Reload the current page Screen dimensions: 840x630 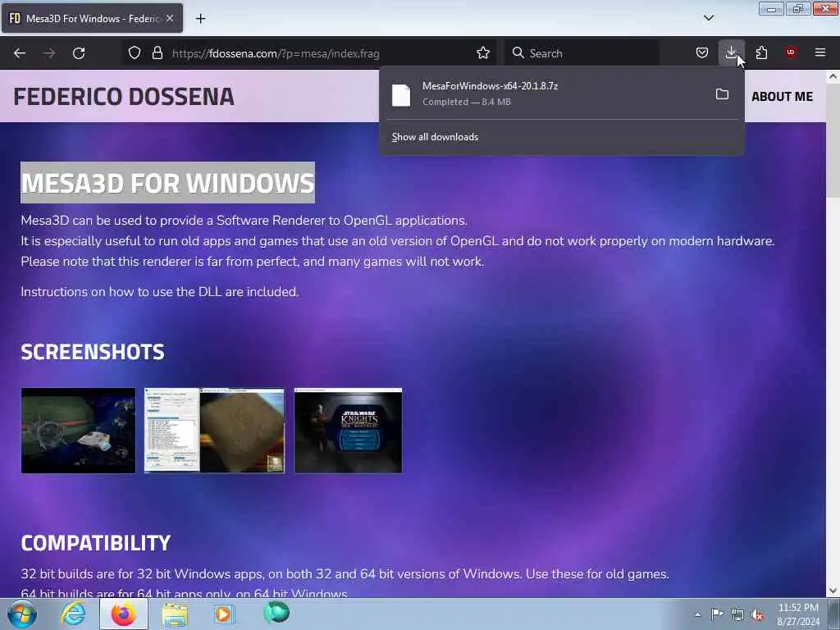(x=79, y=53)
